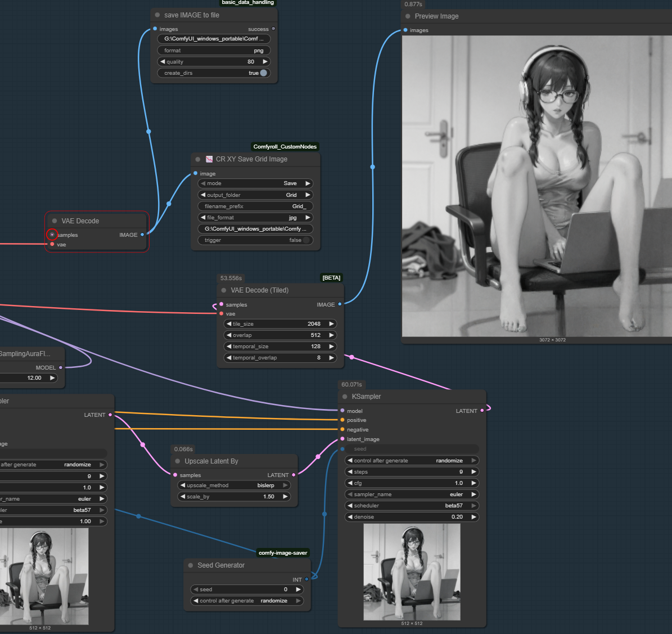
Task: Collapse the CR XY Save Grid Image node dot
Action: 197,159
